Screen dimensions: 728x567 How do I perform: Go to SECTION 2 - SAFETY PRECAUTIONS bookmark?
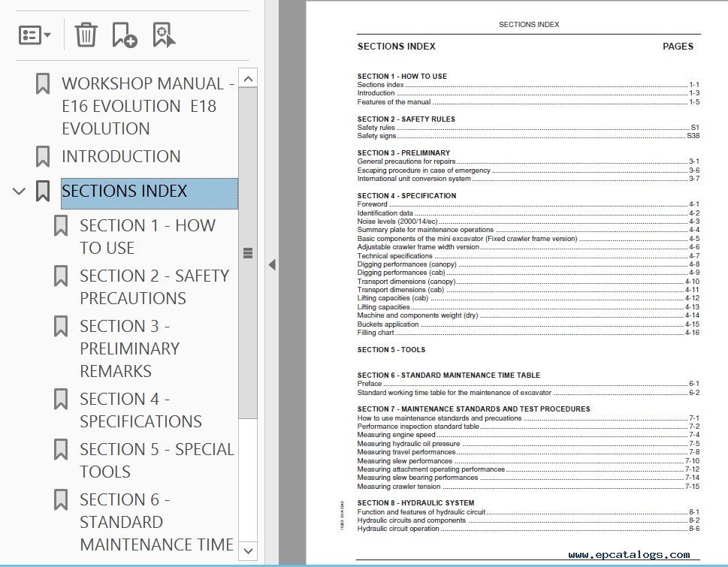coord(155,287)
